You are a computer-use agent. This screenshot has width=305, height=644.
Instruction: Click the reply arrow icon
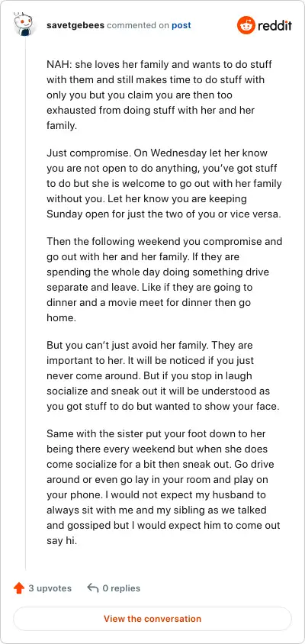coord(93,588)
